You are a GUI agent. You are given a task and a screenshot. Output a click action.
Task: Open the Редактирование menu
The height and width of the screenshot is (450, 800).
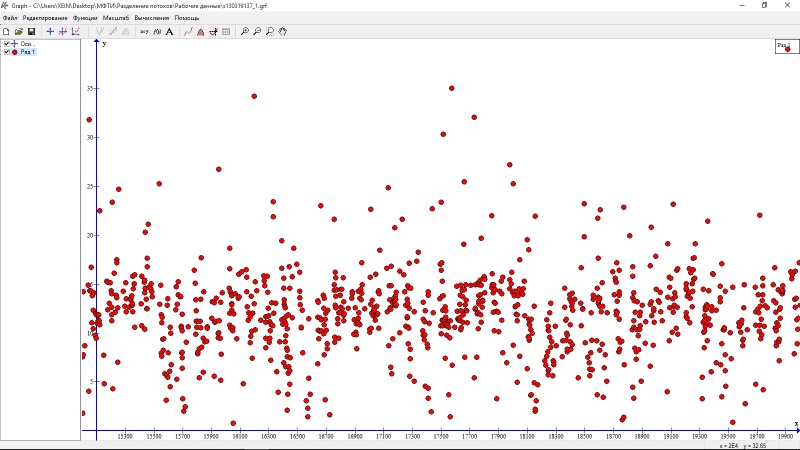(45, 18)
